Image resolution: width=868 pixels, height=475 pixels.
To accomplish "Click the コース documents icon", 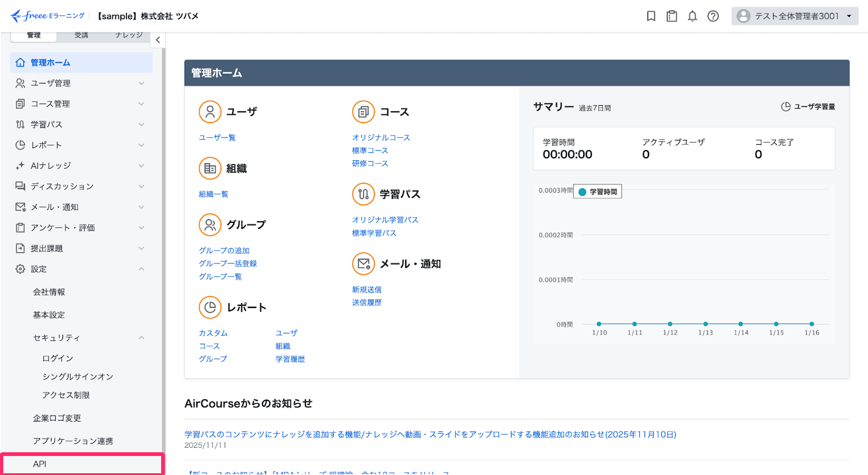I will 363,112.
